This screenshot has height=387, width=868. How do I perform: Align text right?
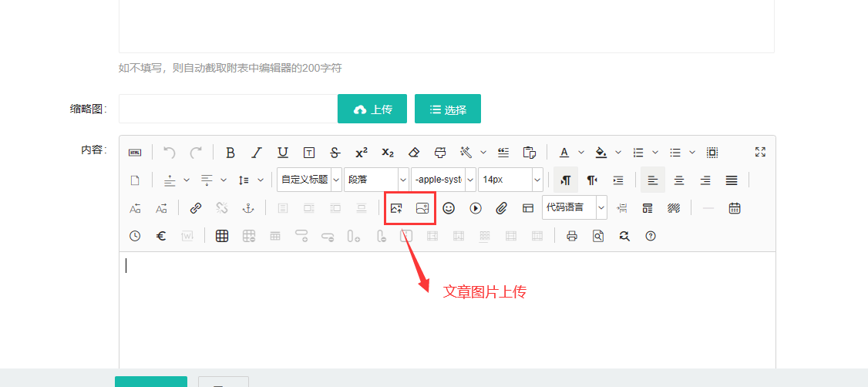[705, 180]
